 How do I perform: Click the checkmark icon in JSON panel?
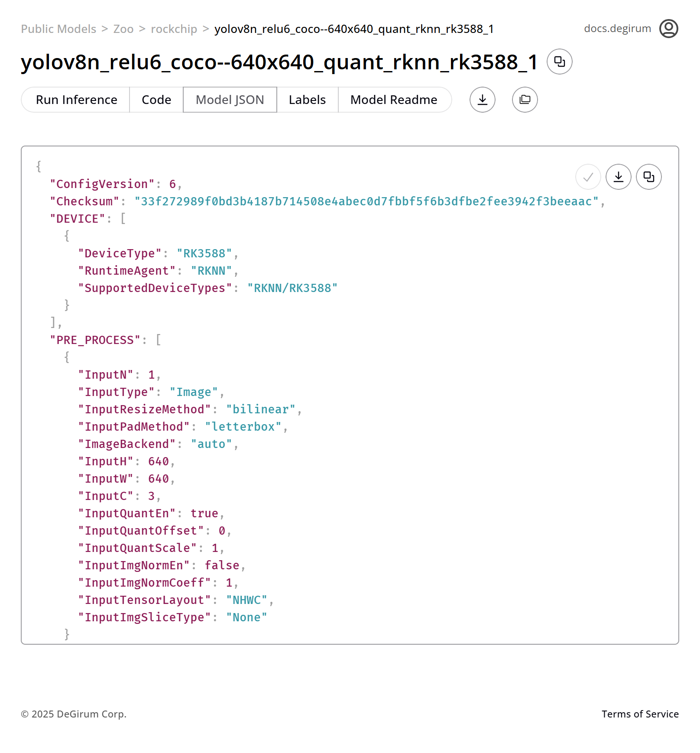[588, 177]
